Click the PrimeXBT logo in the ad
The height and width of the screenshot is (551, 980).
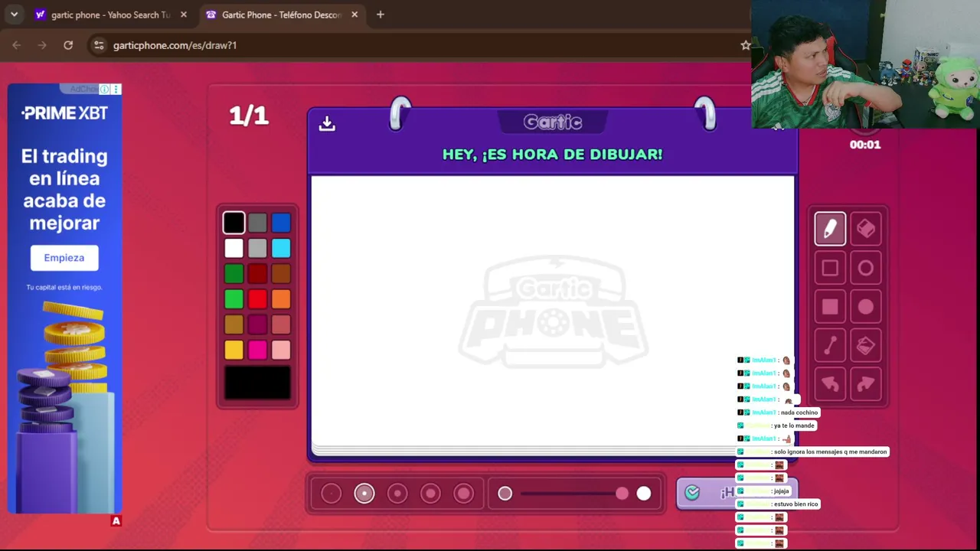coord(64,113)
